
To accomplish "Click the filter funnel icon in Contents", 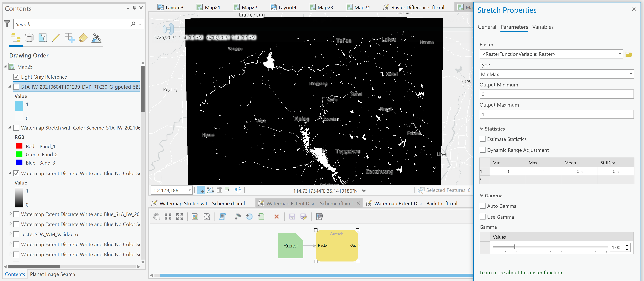I will [7, 24].
